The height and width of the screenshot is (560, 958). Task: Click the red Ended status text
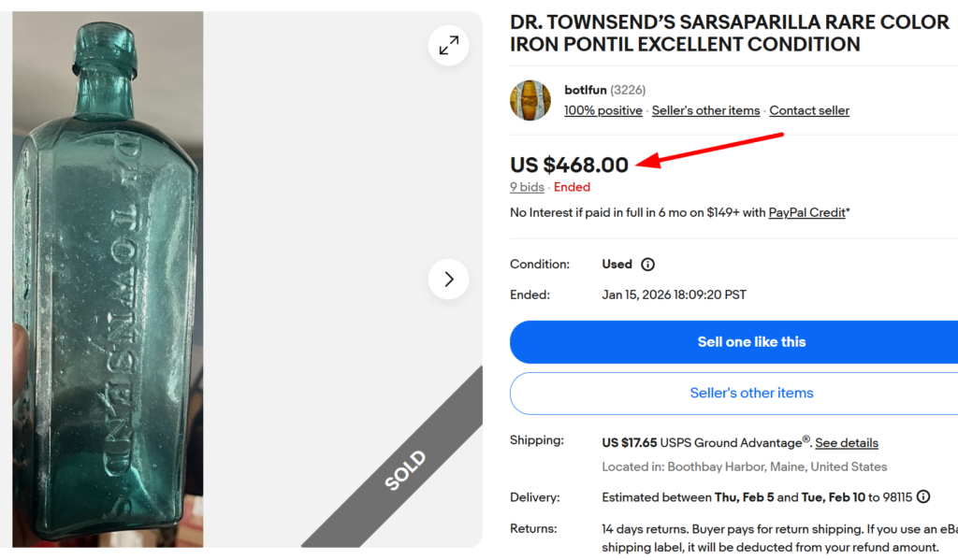572,187
